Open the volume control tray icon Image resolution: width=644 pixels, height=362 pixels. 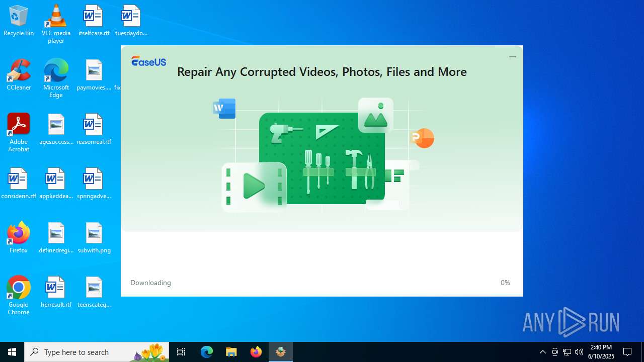point(579,352)
